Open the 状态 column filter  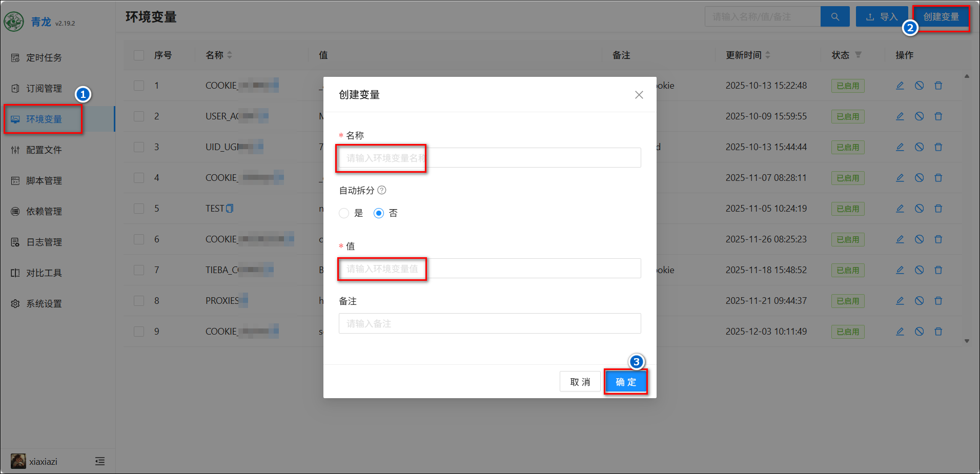(x=859, y=55)
